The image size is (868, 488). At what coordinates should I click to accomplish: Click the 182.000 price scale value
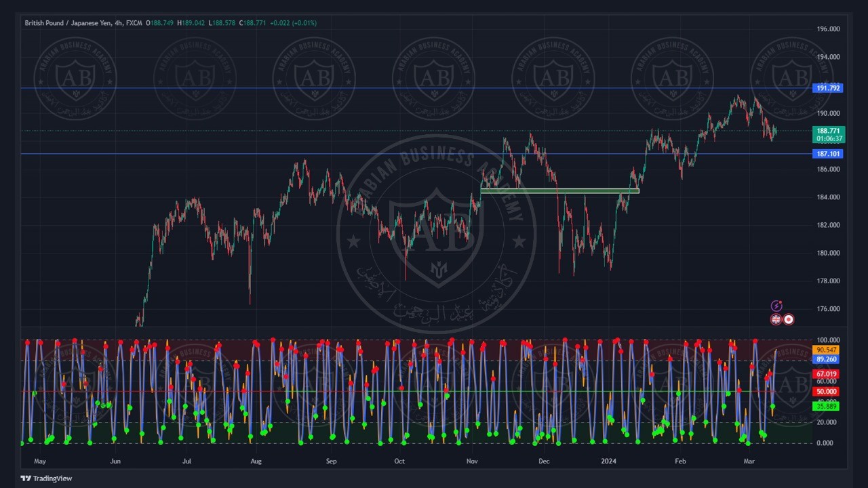click(x=828, y=225)
